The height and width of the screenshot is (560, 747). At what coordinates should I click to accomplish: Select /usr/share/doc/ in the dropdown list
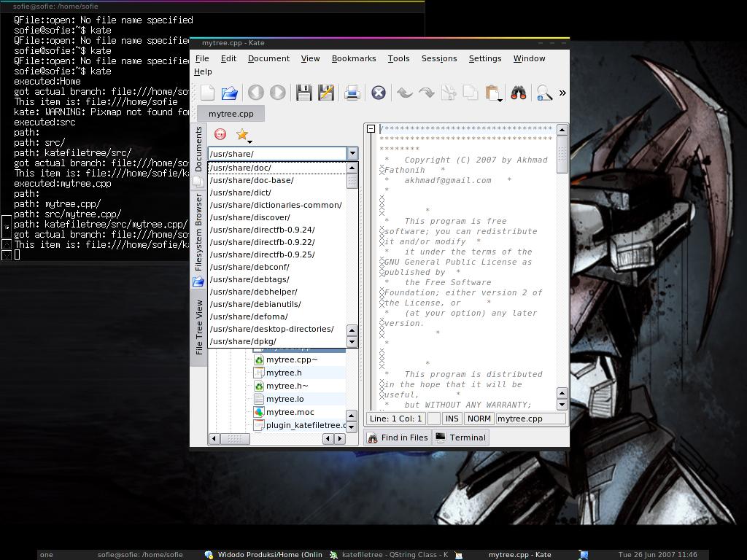point(278,168)
